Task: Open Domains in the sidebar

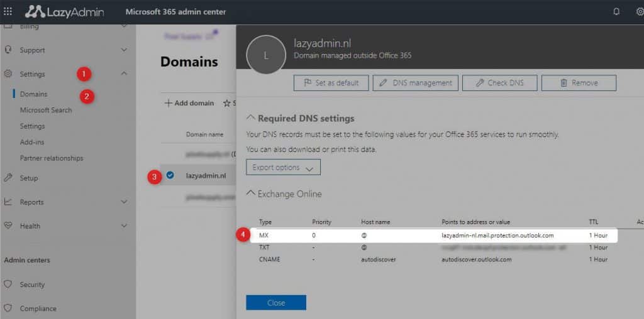Action: click(34, 94)
